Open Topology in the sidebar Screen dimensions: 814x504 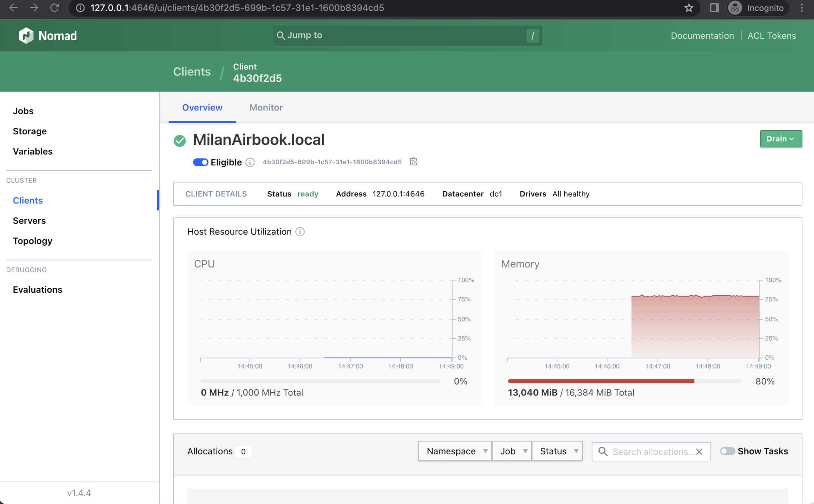(32, 241)
